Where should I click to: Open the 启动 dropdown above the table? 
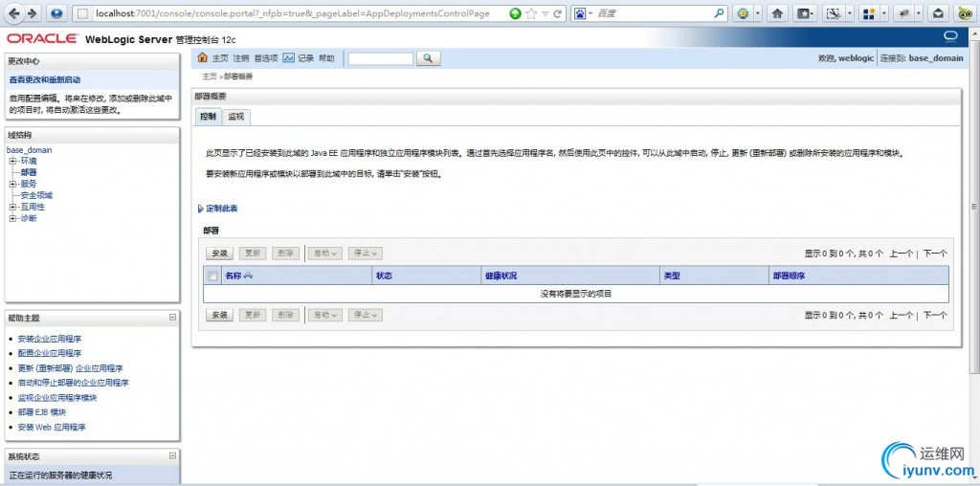325,253
